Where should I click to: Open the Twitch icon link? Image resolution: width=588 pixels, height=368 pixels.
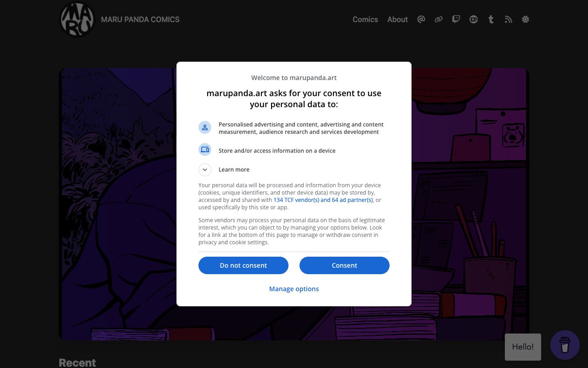coord(456,19)
